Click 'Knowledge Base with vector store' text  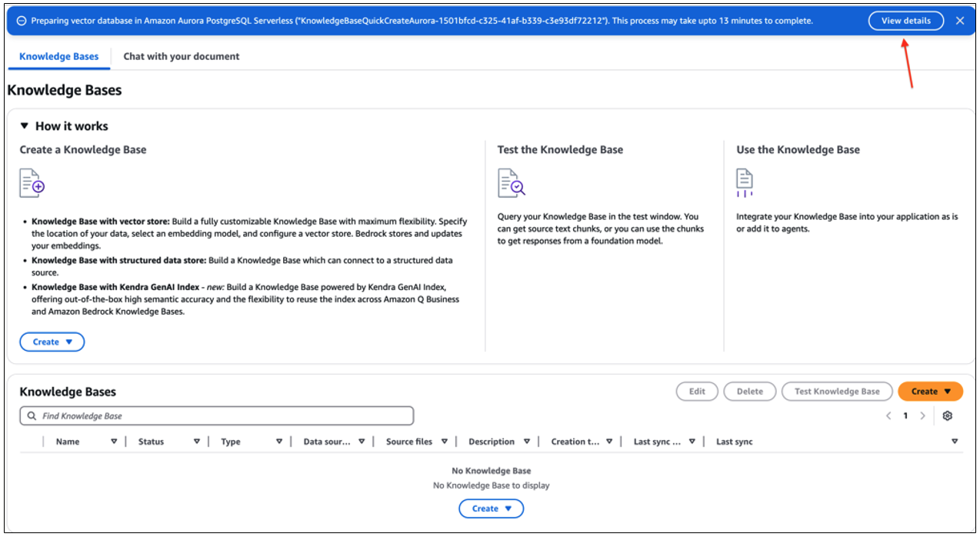[x=100, y=221]
